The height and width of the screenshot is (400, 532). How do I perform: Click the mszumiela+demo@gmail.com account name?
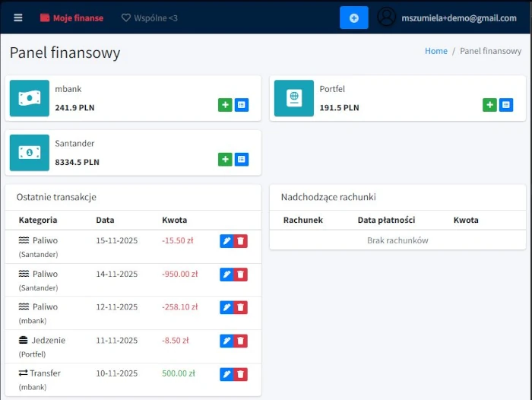point(459,17)
